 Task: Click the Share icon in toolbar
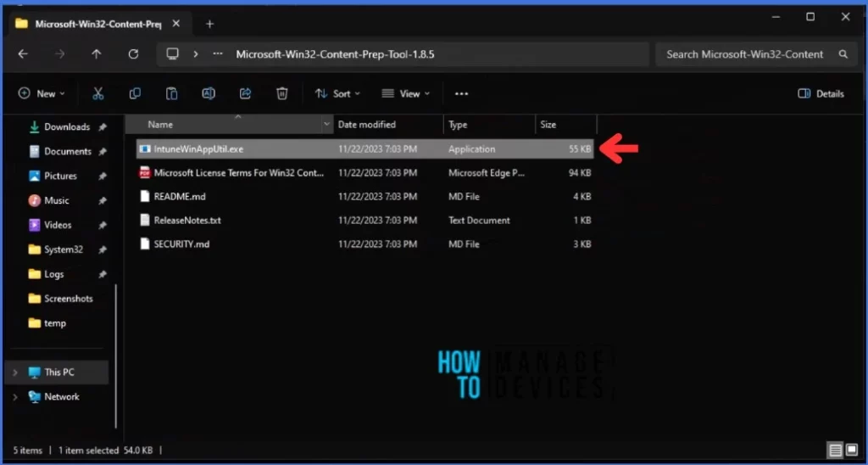pos(245,93)
